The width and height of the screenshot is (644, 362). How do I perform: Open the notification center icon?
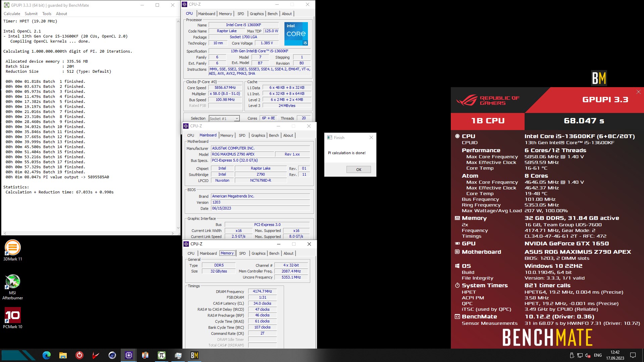[x=633, y=355]
